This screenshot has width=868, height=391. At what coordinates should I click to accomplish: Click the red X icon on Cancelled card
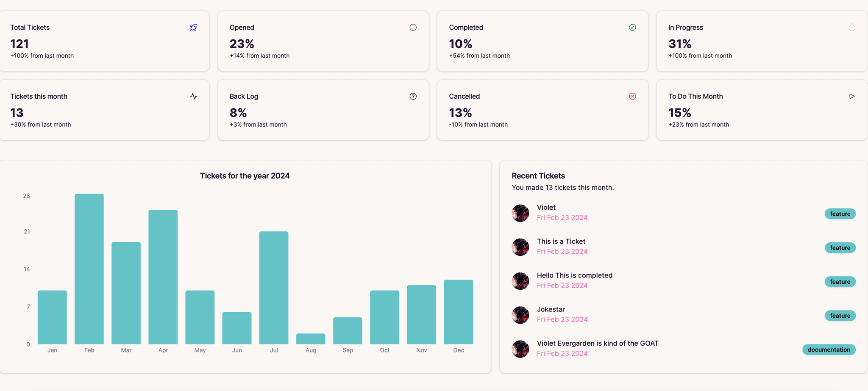tap(632, 96)
